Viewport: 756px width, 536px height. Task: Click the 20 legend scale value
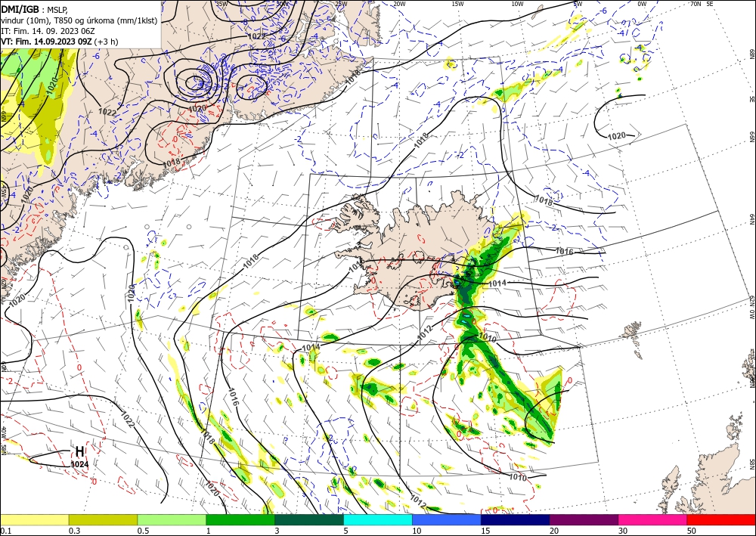554,530
